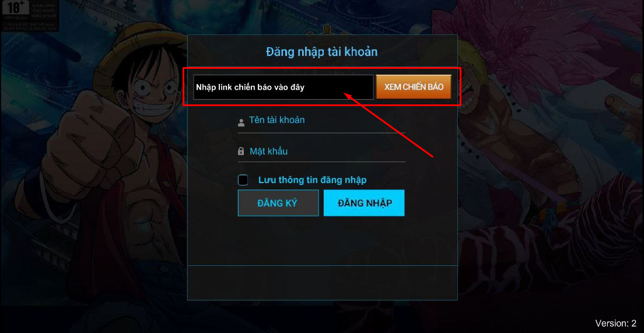Focus the Mật khẩu password field
Viewport: 644px width, 333px height.
[321, 152]
